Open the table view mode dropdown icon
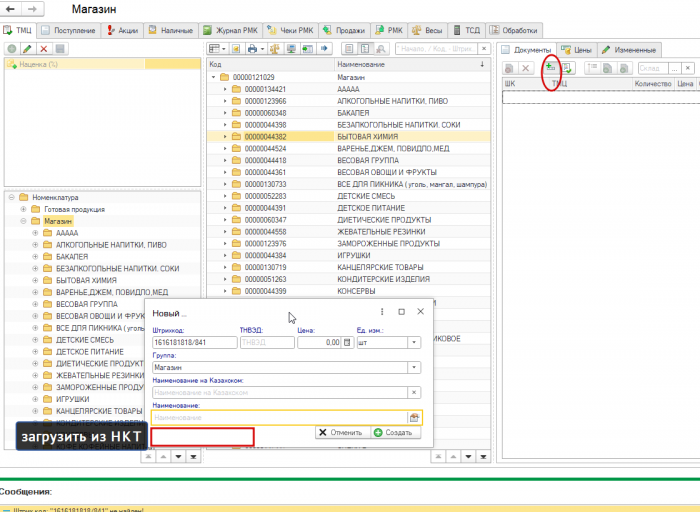 coord(217,49)
